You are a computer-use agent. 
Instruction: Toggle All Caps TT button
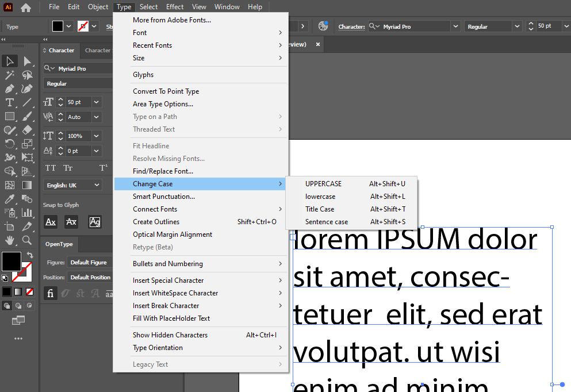tap(51, 168)
